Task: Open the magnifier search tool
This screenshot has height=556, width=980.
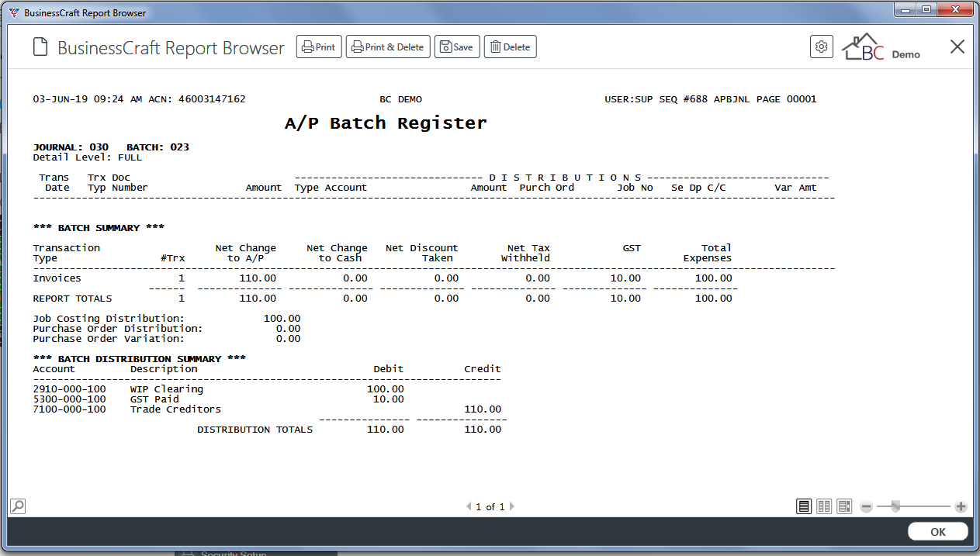Action: tap(17, 506)
